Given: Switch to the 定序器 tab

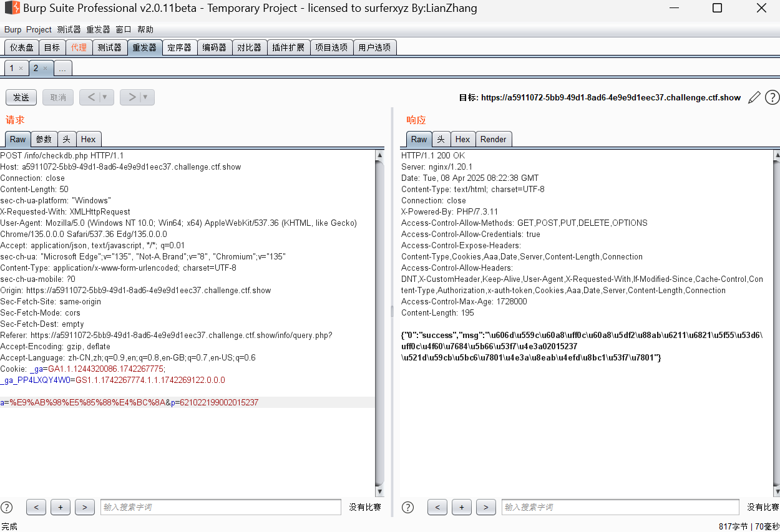Looking at the screenshot, I should pyautogui.click(x=180, y=47).
